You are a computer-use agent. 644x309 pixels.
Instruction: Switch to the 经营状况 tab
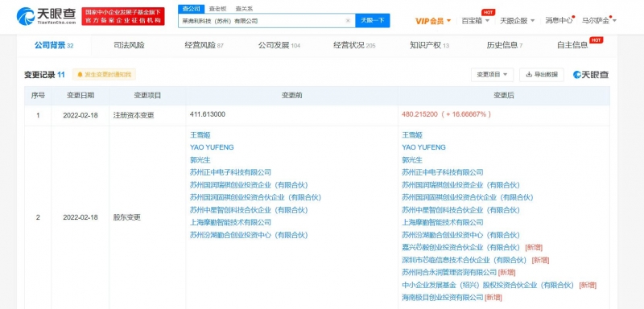(354, 46)
